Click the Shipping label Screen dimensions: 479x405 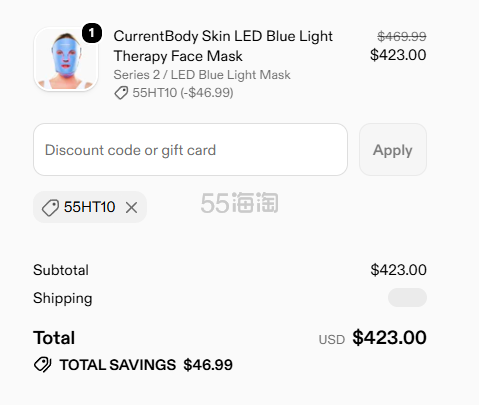(x=63, y=298)
